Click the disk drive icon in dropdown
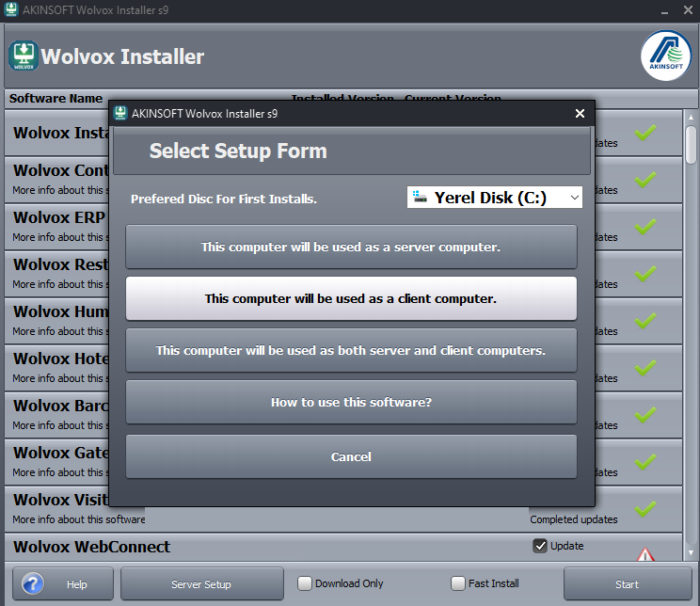The height and width of the screenshot is (606, 700). coord(420,197)
